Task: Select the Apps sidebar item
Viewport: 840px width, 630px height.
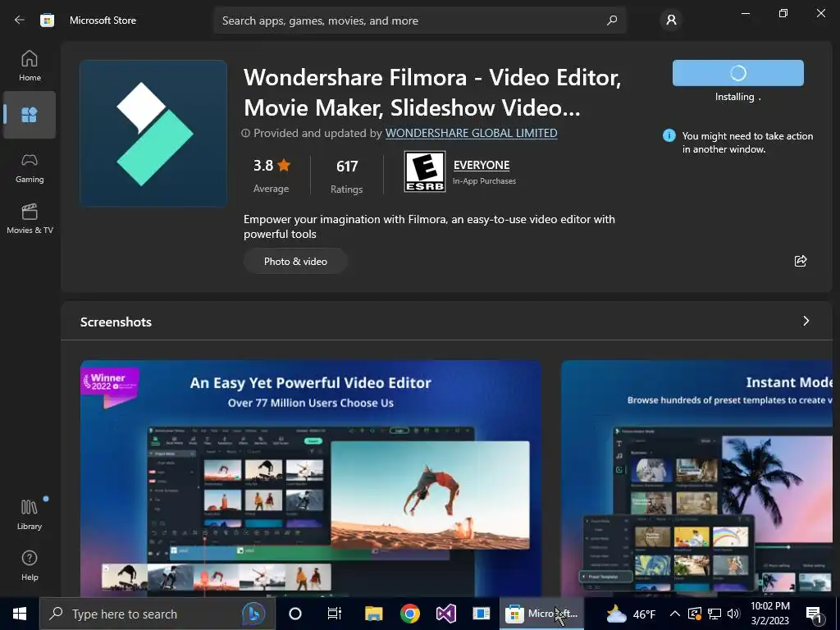Action: (x=30, y=115)
